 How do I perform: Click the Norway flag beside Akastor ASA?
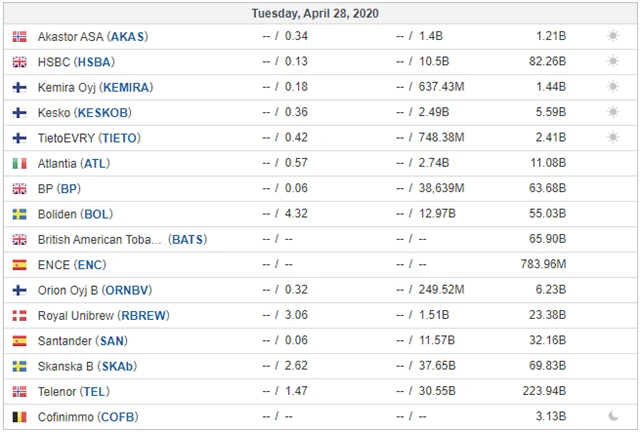point(19,36)
